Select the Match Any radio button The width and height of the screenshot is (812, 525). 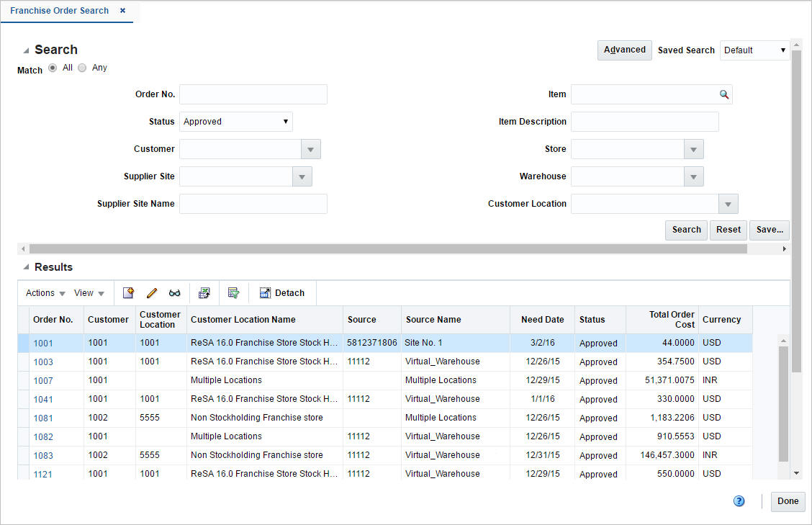[x=82, y=68]
